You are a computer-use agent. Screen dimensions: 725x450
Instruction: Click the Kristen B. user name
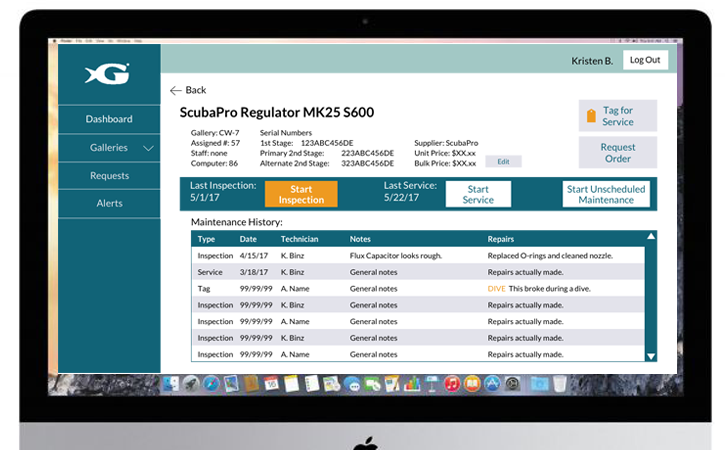(592, 61)
